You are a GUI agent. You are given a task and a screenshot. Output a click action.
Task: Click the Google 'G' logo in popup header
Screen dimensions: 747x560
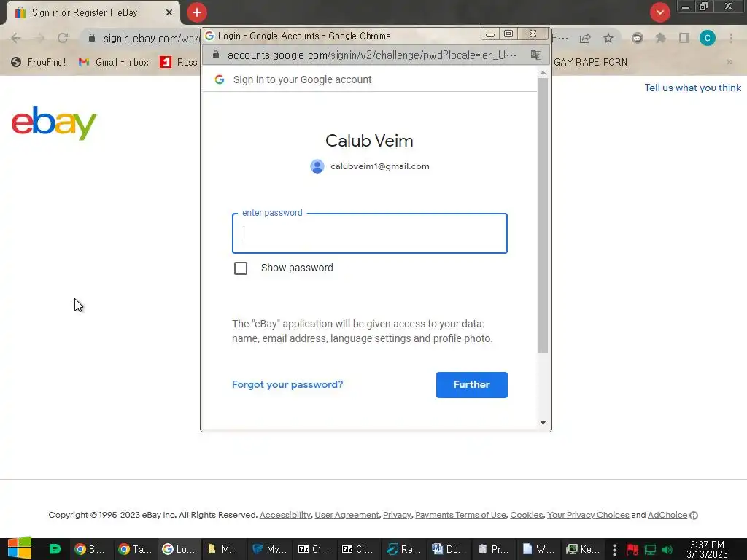[x=219, y=79]
